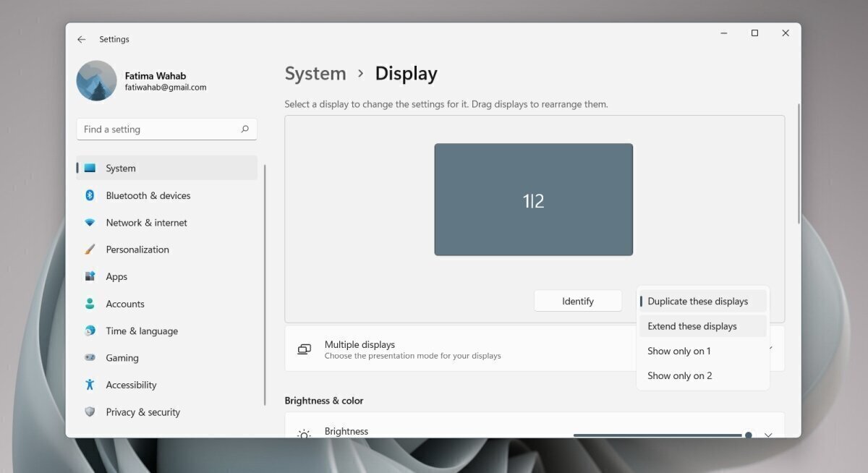This screenshot has width=868, height=473.
Task: Click the Privacy & security shield icon
Action: [90, 412]
